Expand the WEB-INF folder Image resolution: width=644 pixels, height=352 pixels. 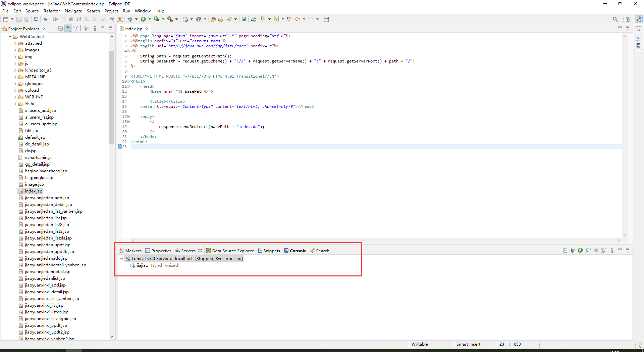pos(15,97)
